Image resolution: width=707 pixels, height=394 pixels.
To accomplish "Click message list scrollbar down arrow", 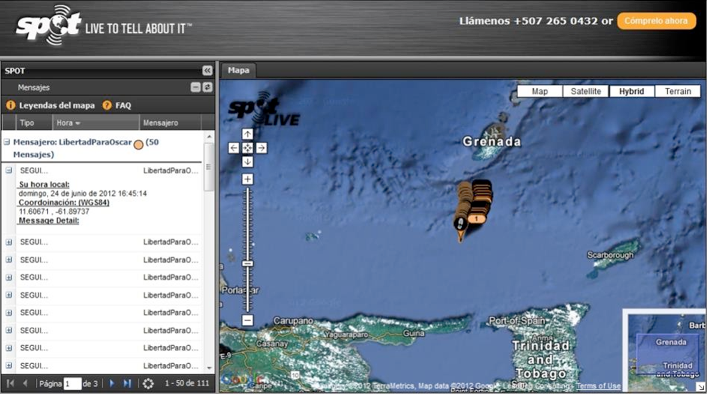I will click(x=209, y=368).
